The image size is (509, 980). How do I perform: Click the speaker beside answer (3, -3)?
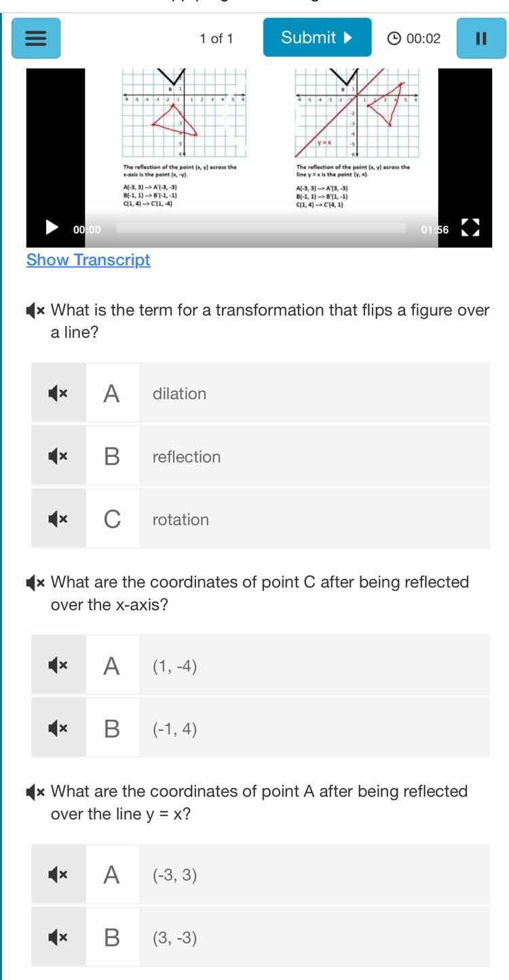coord(58,937)
